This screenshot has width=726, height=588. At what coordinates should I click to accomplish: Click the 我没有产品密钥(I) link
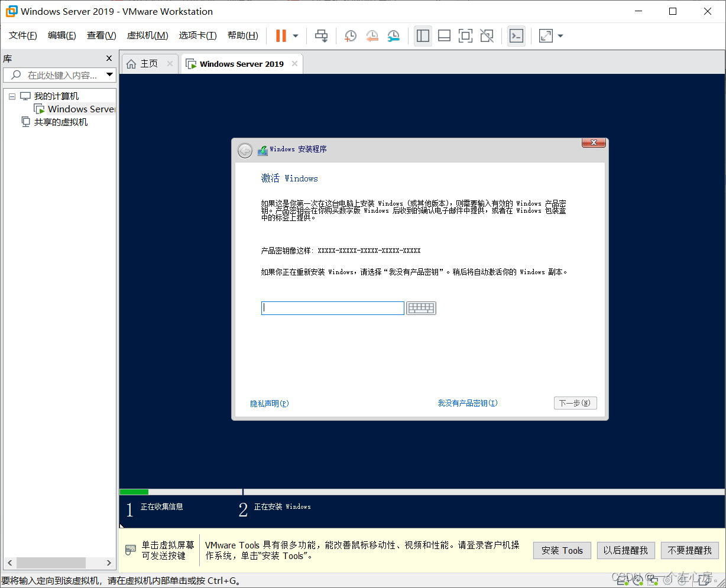tap(468, 403)
